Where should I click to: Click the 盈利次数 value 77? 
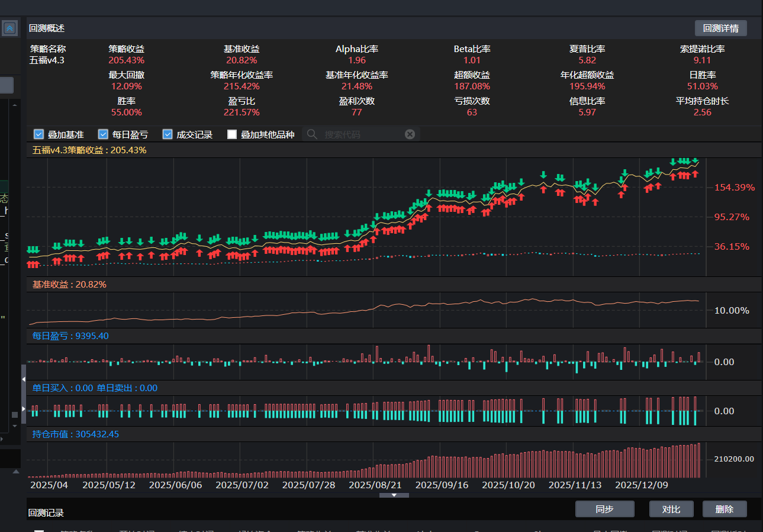point(357,112)
